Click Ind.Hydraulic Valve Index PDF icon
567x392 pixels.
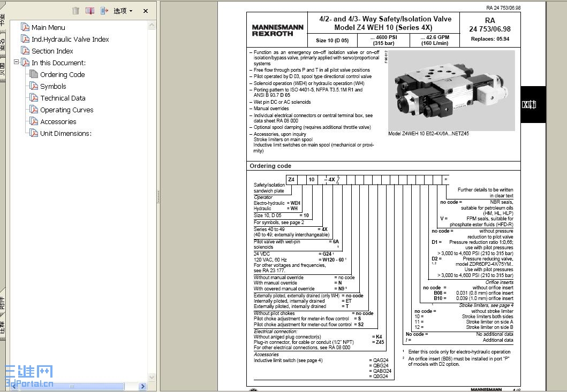tap(25, 39)
